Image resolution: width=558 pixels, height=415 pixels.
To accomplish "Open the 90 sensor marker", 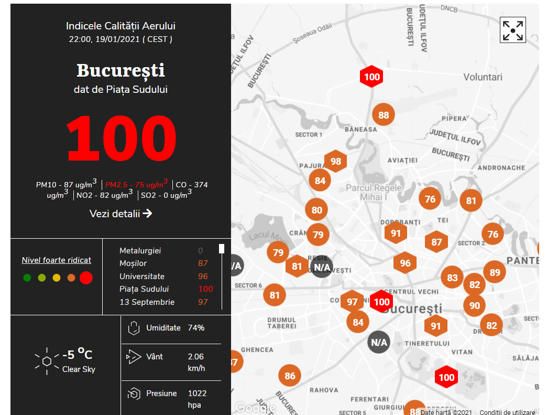I will (474, 305).
